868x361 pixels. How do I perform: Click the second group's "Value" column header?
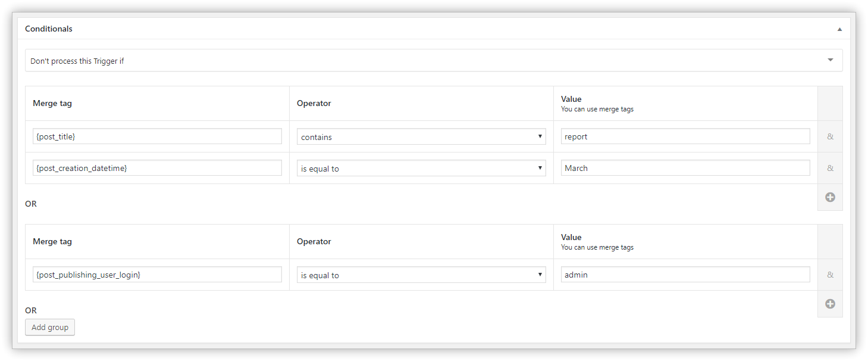point(571,237)
